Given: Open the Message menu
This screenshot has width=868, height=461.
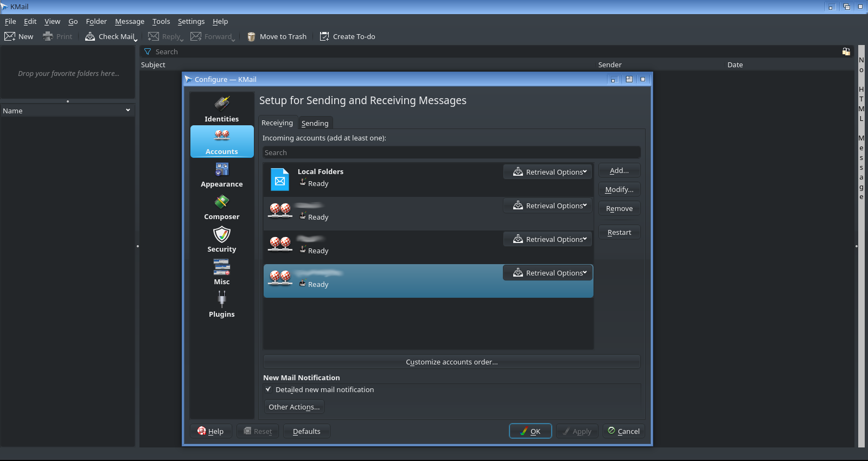Looking at the screenshot, I should point(130,21).
